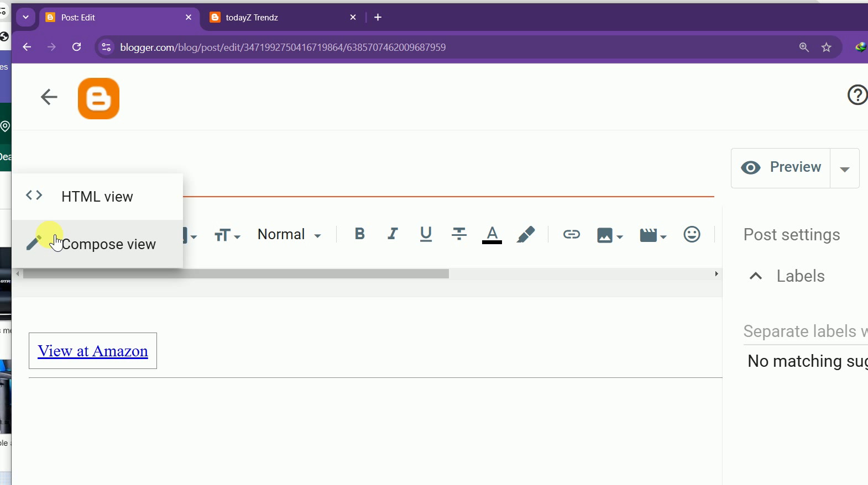
Task: Open the insert video dropdown
Action: coord(653,235)
